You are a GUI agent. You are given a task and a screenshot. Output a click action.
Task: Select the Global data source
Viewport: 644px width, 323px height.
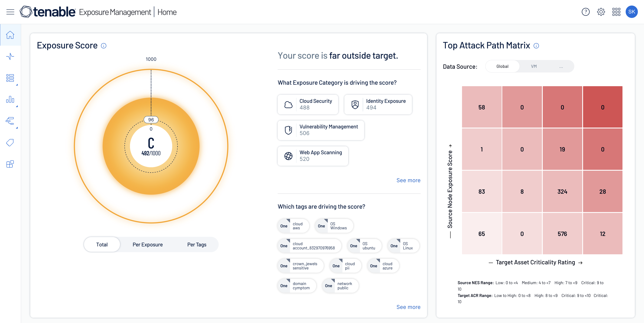pyautogui.click(x=502, y=67)
